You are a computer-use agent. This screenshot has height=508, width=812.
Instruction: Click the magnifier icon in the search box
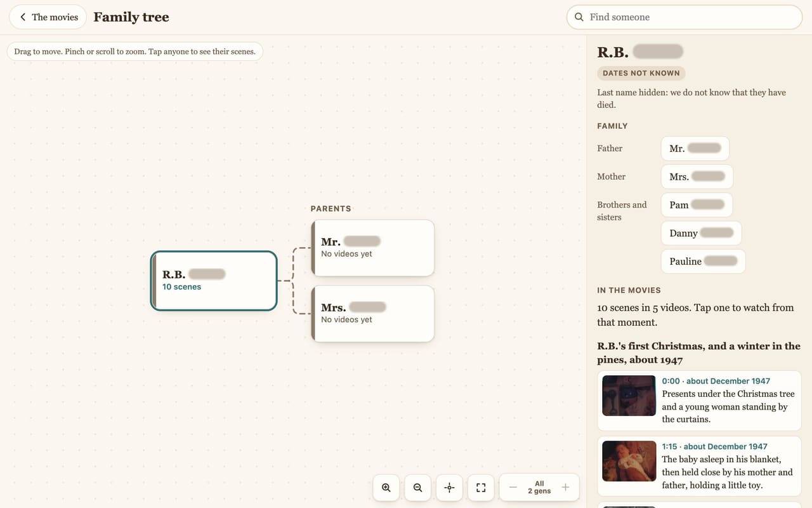point(579,17)
